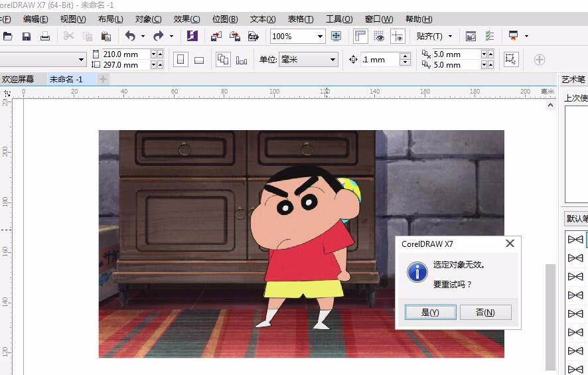This screenshot has height=375, width=588.
Task: Open the 布局(L) menu
Action: [111, 19]
